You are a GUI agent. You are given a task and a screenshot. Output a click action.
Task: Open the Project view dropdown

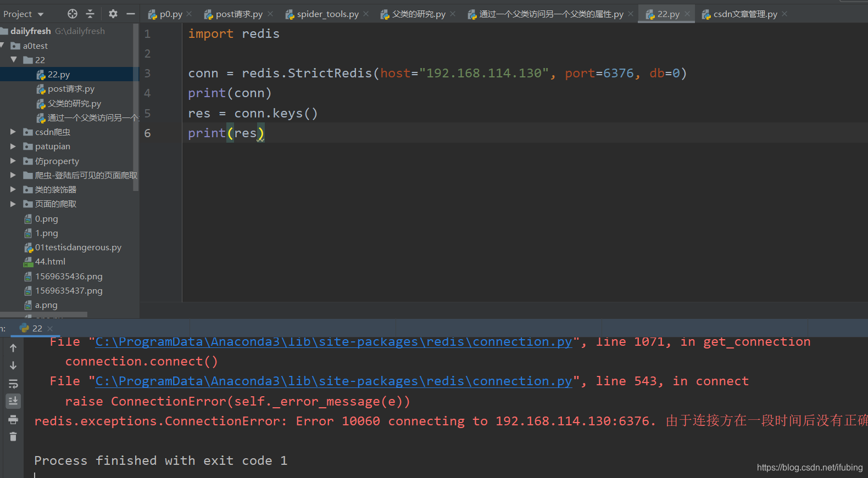click(23, 14)
